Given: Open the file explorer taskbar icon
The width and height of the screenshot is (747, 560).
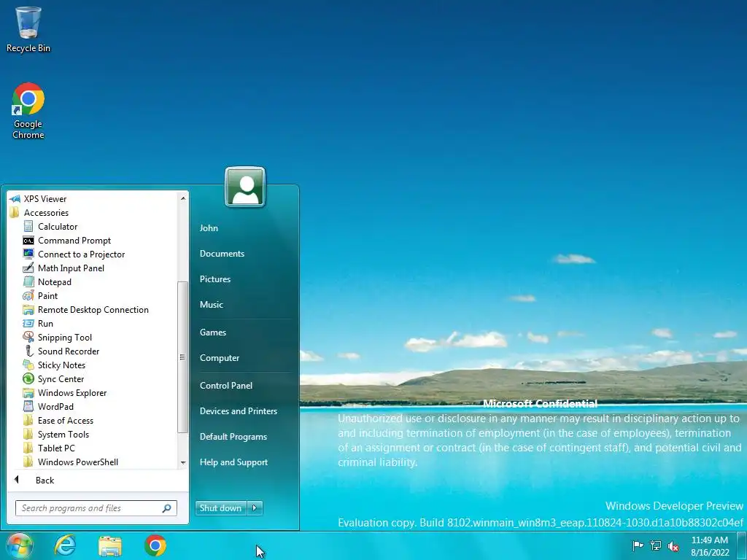Looking at the screenshot, I should coord(110,545).
